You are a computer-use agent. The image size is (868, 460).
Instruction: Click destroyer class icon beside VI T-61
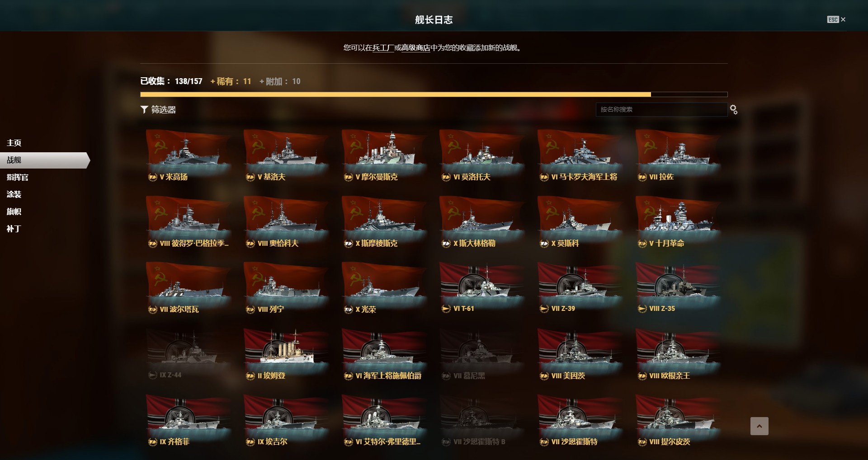446,309
